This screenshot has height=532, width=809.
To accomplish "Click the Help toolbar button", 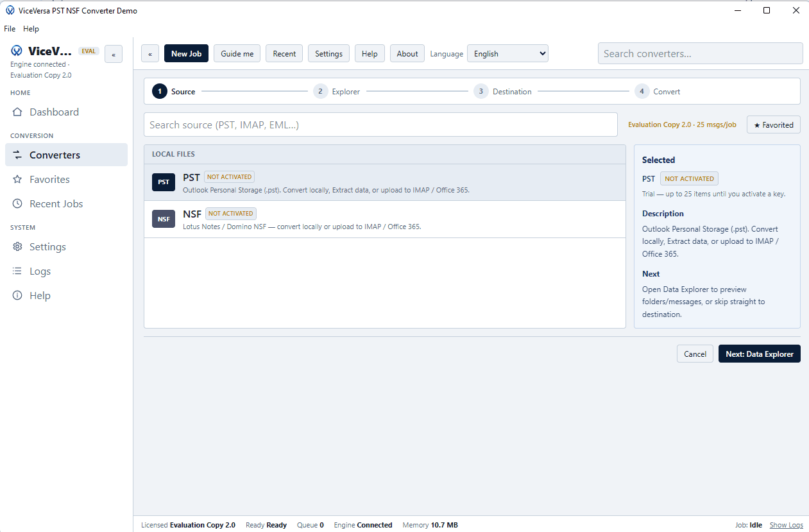I will tap(370, 54).
